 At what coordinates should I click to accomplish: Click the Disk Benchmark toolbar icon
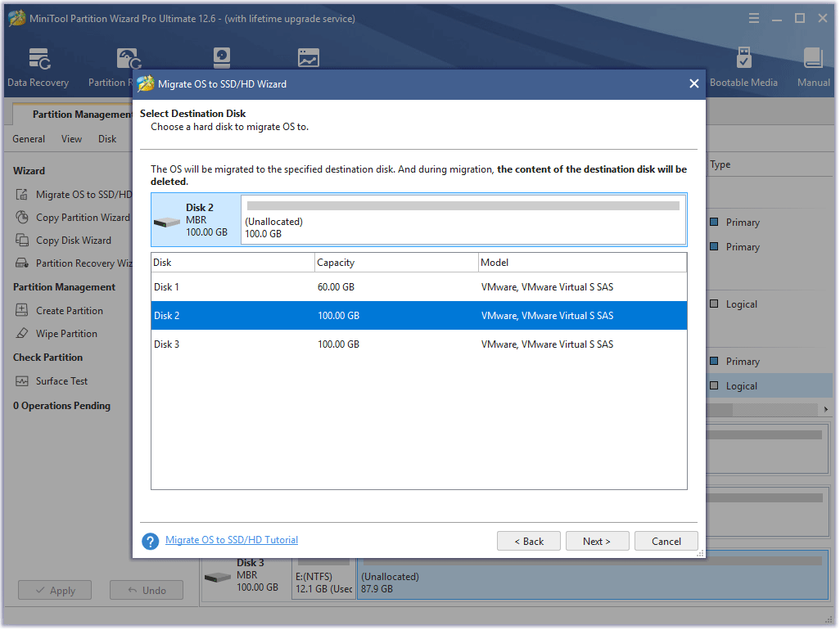point(221,58)
